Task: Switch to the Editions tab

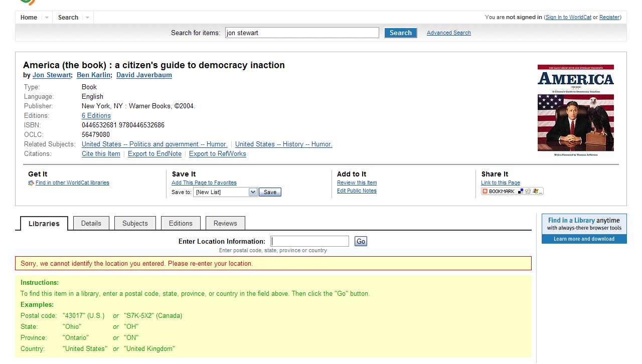Action: coord(181,223)
